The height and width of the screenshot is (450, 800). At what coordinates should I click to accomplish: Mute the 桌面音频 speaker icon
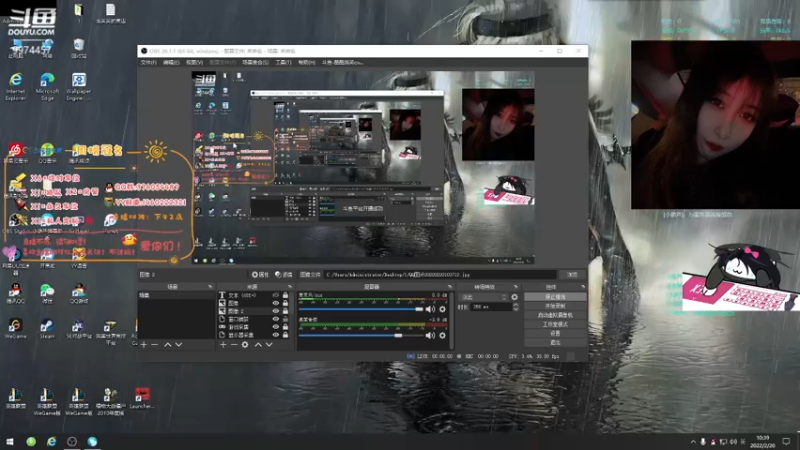click(430, 335)
